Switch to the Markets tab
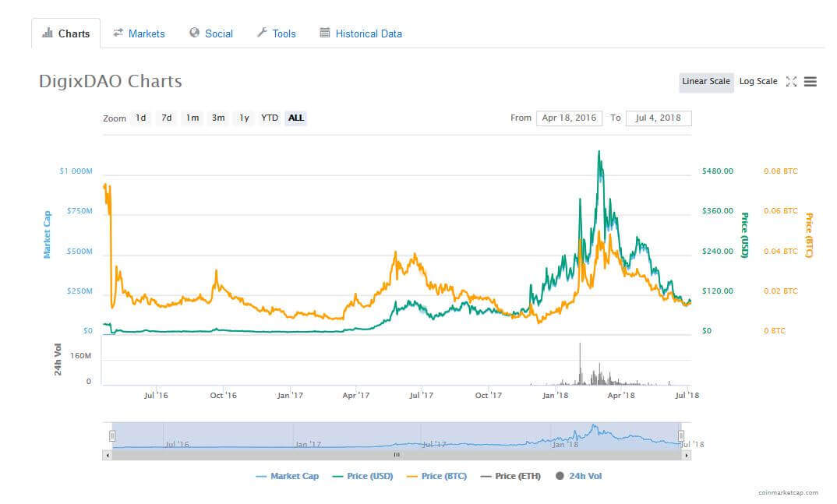 coord(139,33)
